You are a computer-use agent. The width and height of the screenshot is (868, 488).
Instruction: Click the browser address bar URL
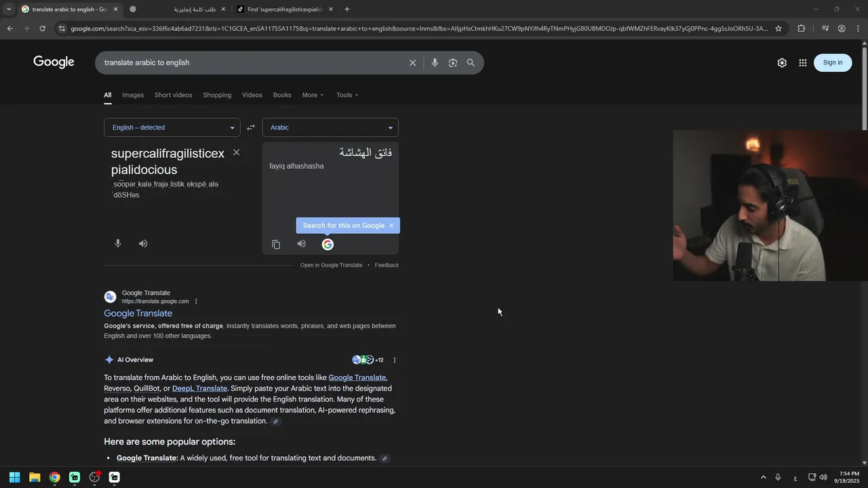(419, 28)
